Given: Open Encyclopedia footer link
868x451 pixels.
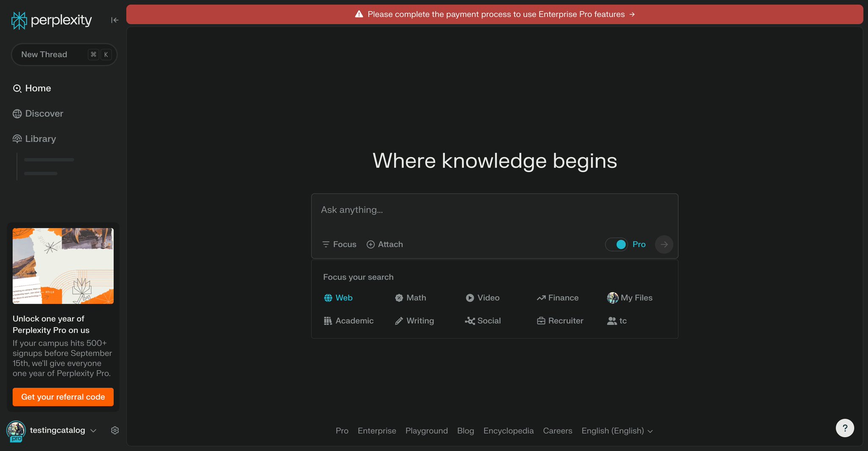Looking at the screenshot, I should click(x=509, y=431).
